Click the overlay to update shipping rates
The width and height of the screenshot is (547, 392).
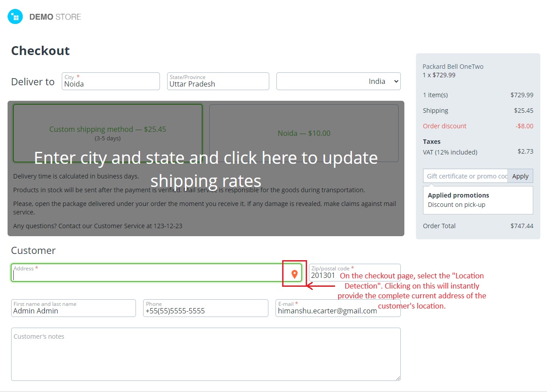(x=206, y=169)
